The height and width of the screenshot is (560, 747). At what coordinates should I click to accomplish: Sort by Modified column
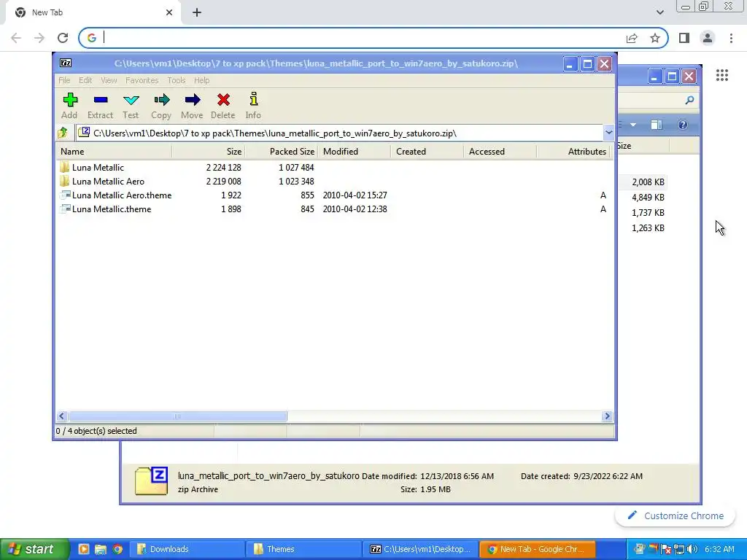tap(355, 152)
